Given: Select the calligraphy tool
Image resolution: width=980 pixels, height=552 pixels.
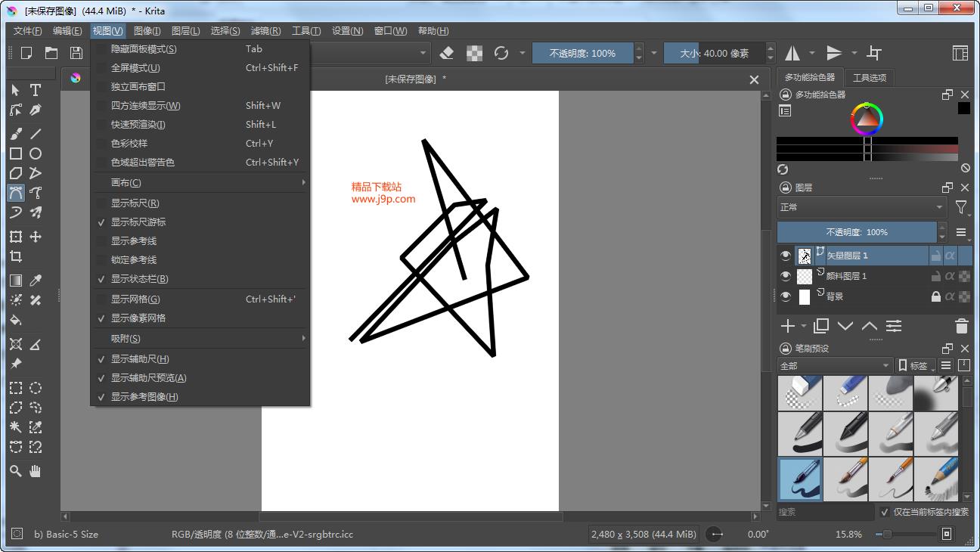Looking at the screenshot, I should (x=36, y=110).
